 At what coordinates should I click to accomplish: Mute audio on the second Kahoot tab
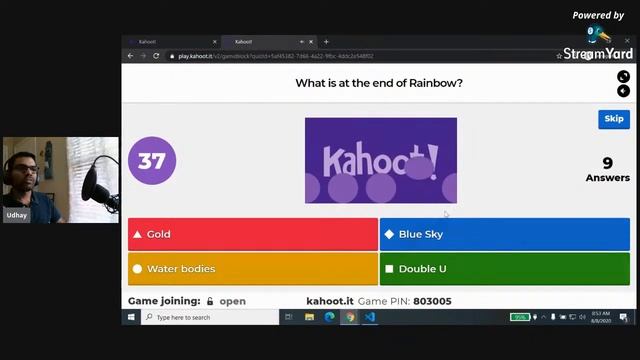[302, 42]
